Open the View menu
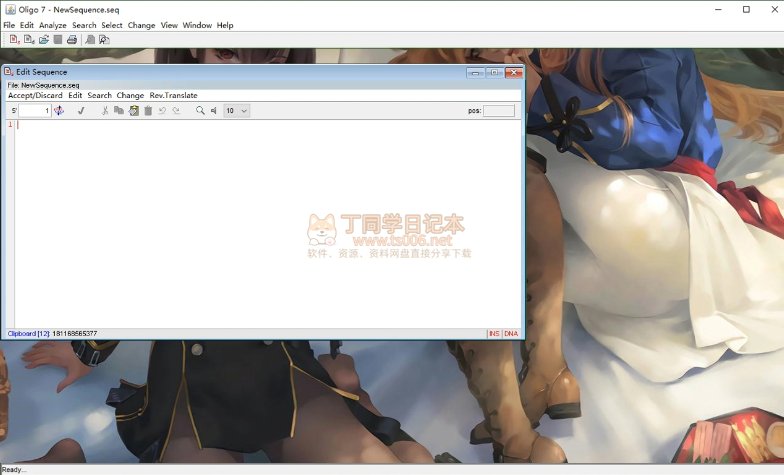This screenshot has height=475, width=784. tap(169, 25)
